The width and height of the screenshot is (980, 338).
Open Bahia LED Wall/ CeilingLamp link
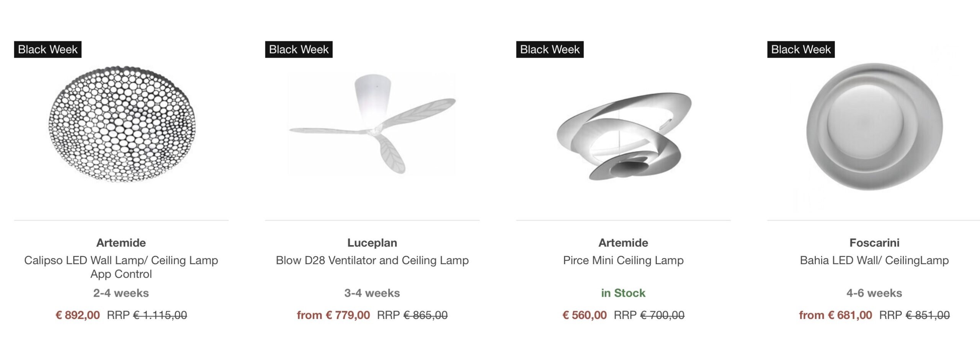coord(874,260)
